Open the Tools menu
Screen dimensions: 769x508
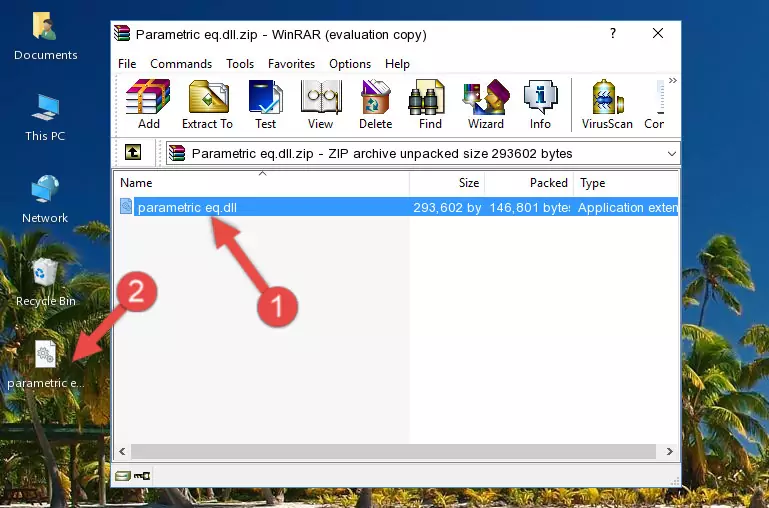[x=240, y=64]
